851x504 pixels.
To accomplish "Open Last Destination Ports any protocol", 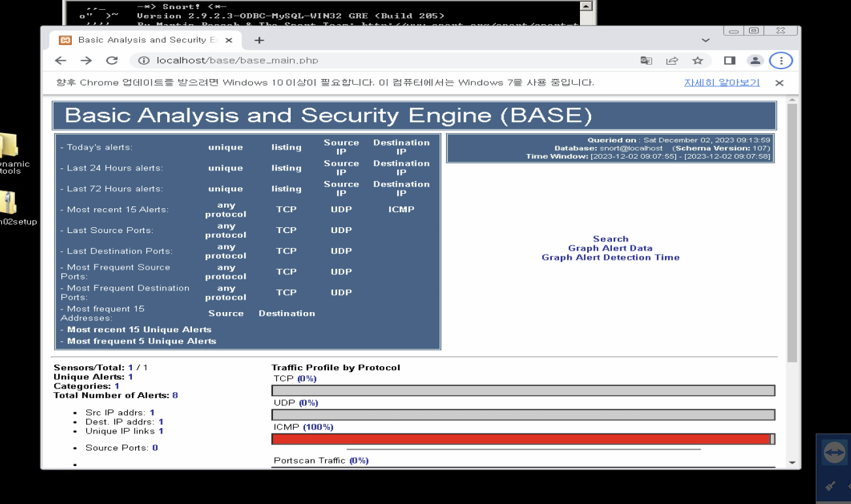I will pos(225,251).
